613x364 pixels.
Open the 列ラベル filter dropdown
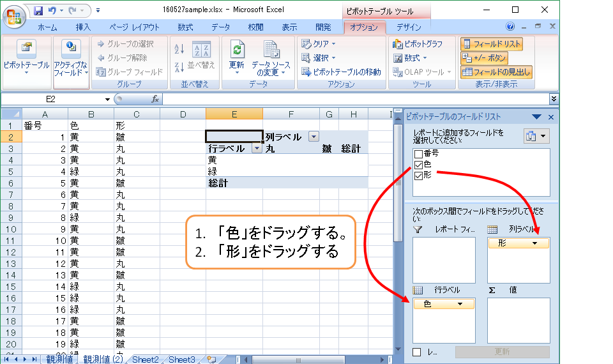[x=314, y=137]
